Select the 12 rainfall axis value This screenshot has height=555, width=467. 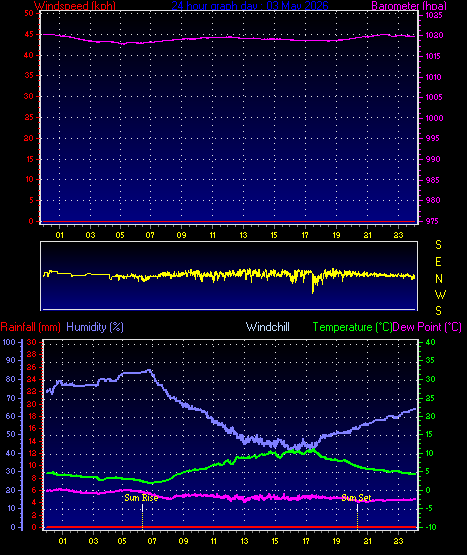[x=32, y=453]
